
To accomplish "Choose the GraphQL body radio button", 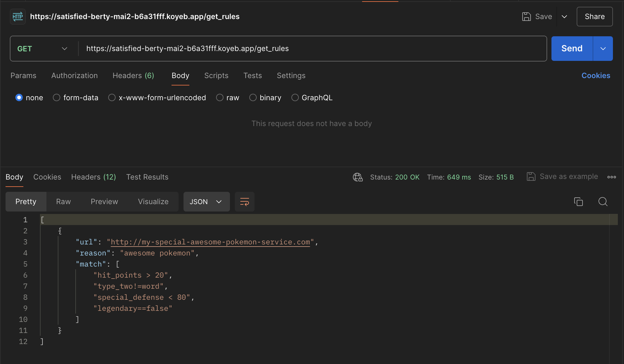I will pyautogui.click(x=295, y=98).
